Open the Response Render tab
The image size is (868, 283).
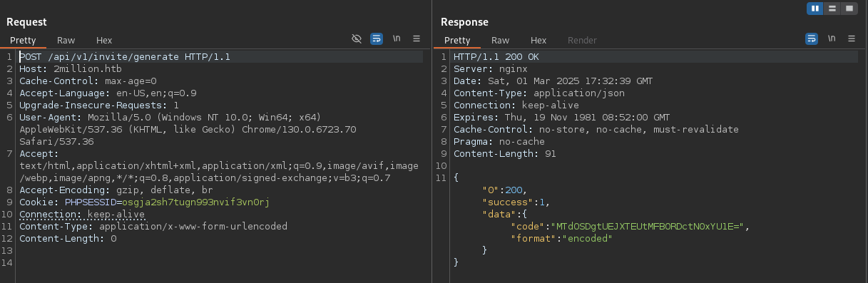582,41
